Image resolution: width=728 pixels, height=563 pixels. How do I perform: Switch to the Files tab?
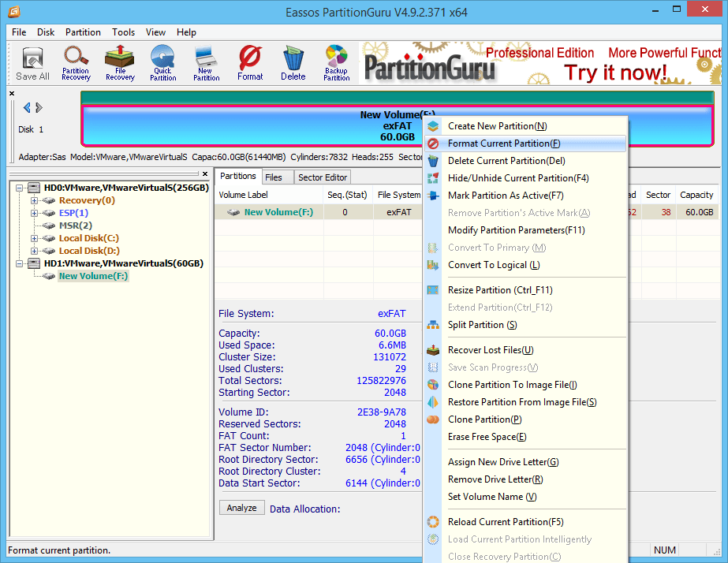pyautogui.click(x=277, y=177)
